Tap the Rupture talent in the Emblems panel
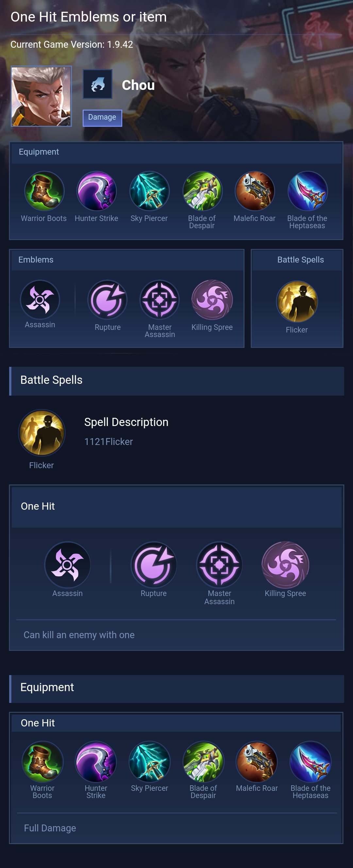353x868 pixels. click(x=108, y=299)
